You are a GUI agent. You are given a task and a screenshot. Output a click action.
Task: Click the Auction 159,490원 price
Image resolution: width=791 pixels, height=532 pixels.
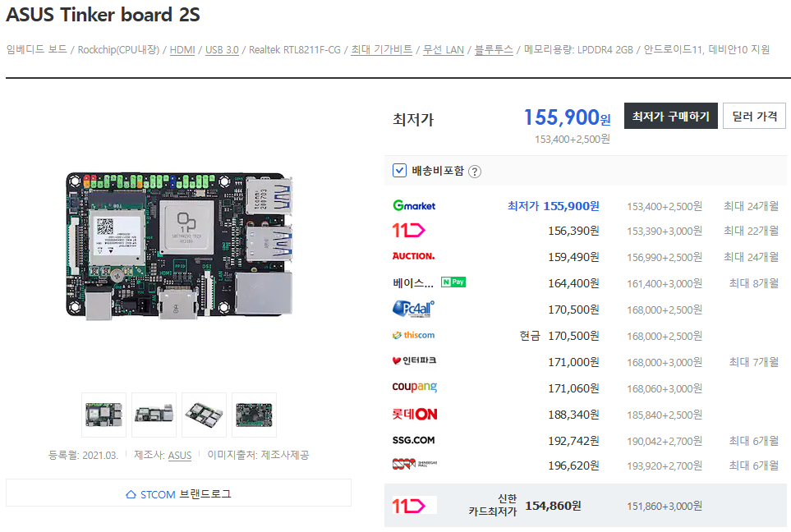click(573, 257)
